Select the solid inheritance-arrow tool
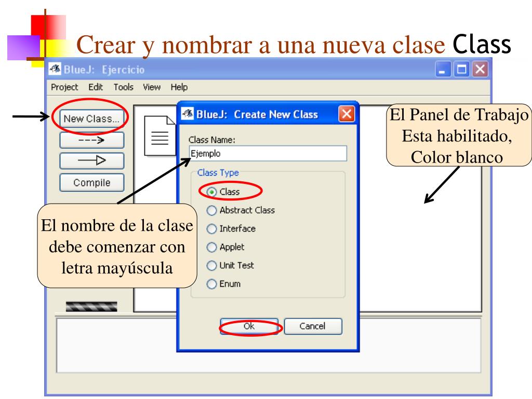This screenshot has width=532, height=399. point(91,161)
